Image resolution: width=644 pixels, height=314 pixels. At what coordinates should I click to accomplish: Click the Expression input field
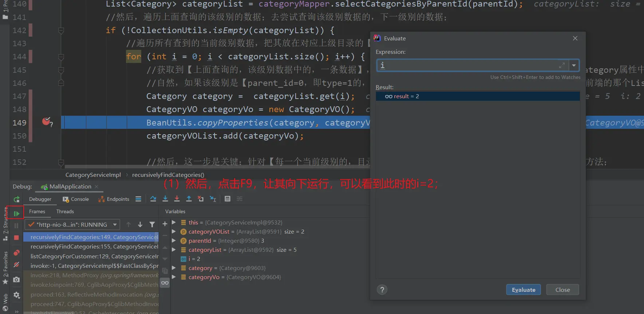(x=468, y=65)
